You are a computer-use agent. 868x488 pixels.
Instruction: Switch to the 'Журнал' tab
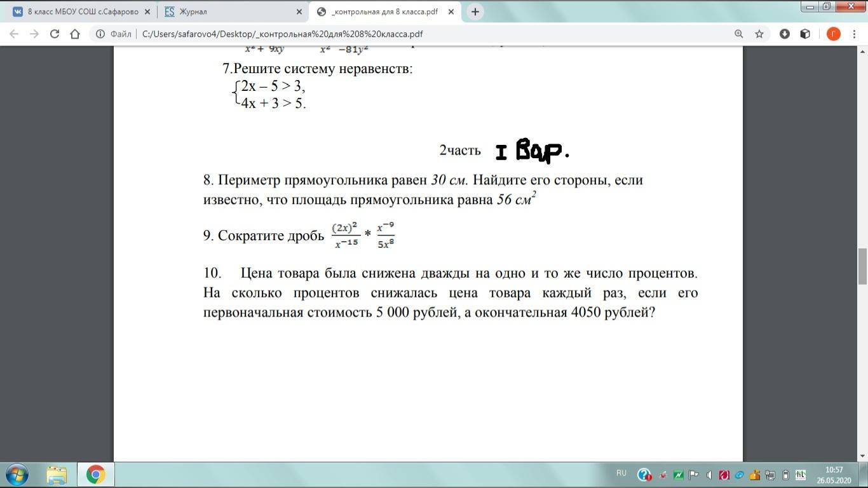click(233, 11)
